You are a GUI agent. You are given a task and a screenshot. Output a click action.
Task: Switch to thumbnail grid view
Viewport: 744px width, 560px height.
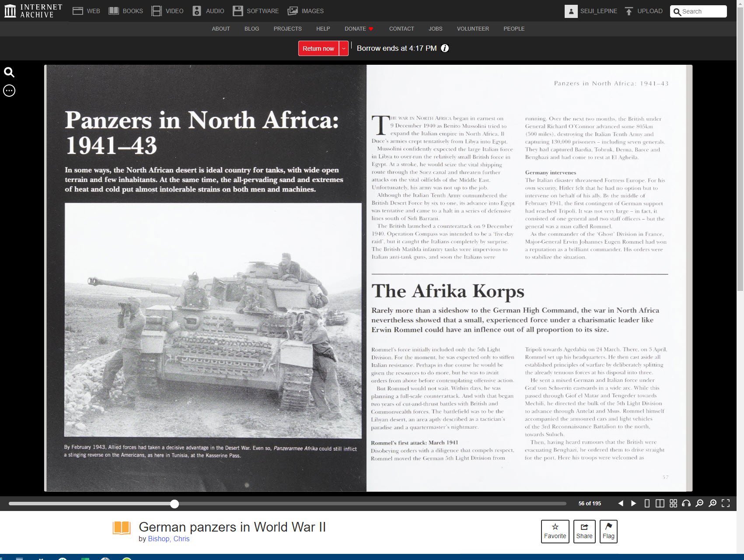pos(673,504)
